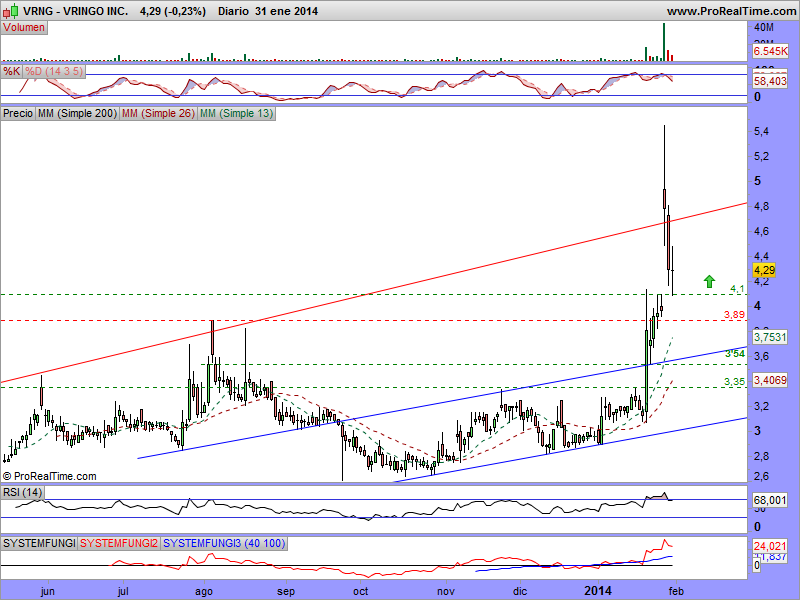The image size is (800, 600).
Task: Click the 4,29 (-0,23%) quote in header
Action: pyautogui.click(x=173, y=11)
